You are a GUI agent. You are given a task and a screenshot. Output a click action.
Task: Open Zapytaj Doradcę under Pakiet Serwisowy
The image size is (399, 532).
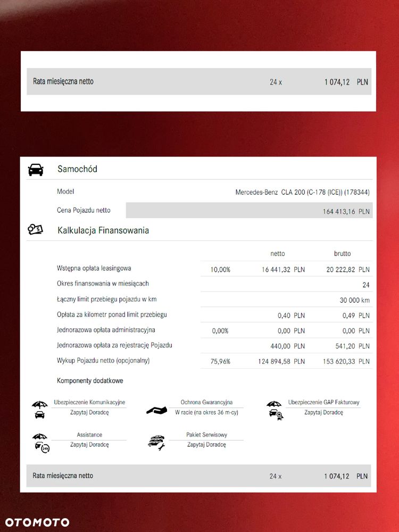pos(206,444)
